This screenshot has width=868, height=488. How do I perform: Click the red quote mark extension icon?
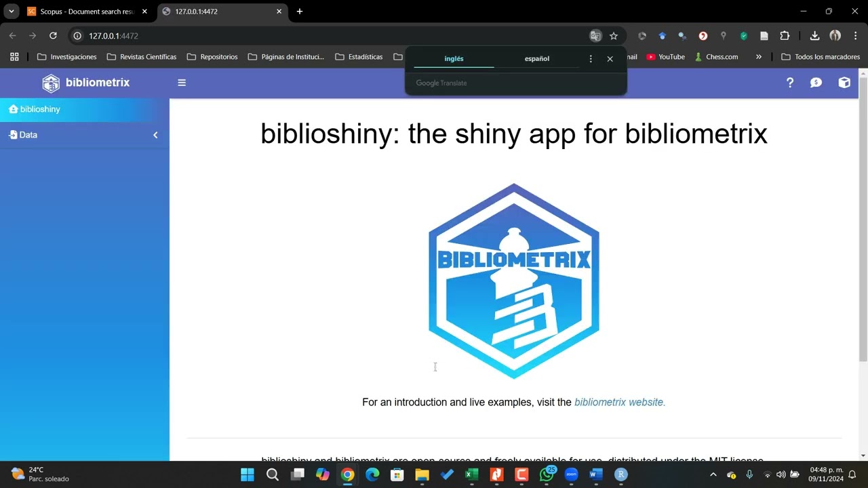tap(703, 36)
